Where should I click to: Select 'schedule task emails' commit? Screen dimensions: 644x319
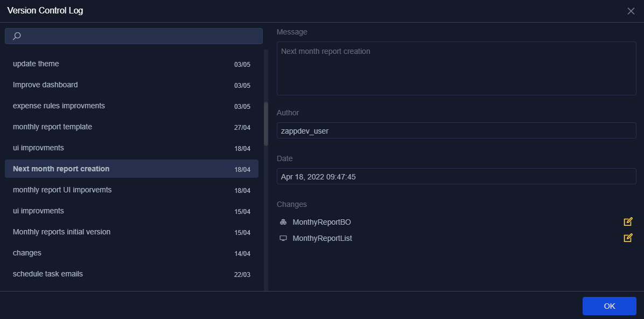pyautogui.click(x=131, y=274)
